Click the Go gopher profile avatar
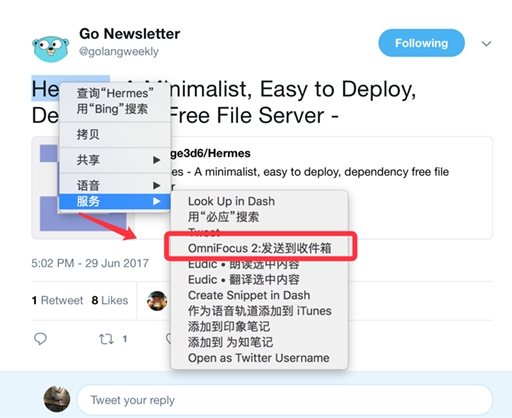Image resolution: width=512 pixels, height=418 pixels. 51,49
